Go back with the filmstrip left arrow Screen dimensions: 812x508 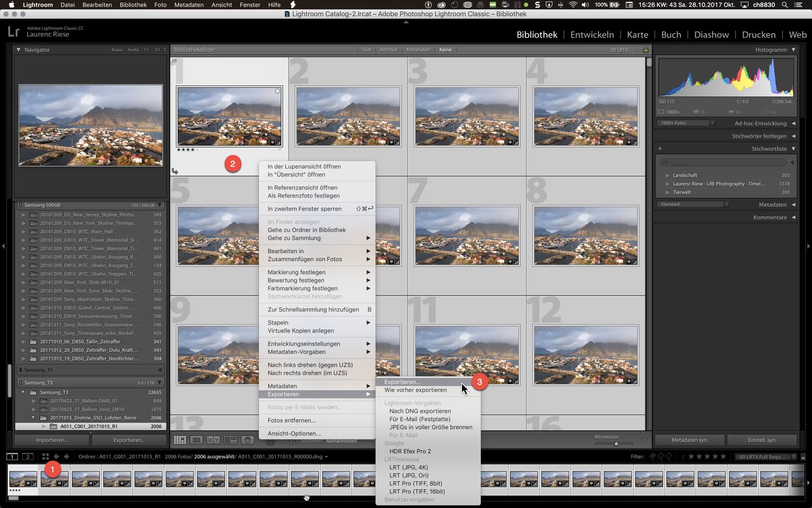click(56, 456)
